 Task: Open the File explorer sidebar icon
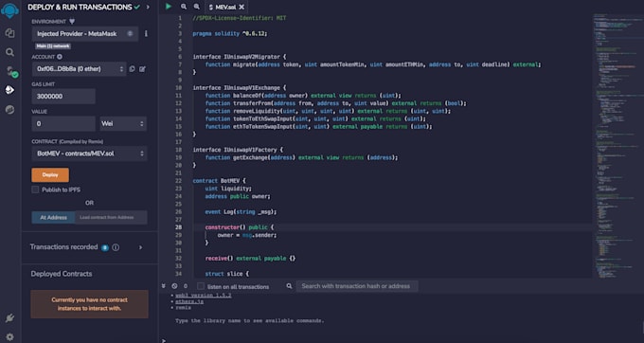pos(9,33)
